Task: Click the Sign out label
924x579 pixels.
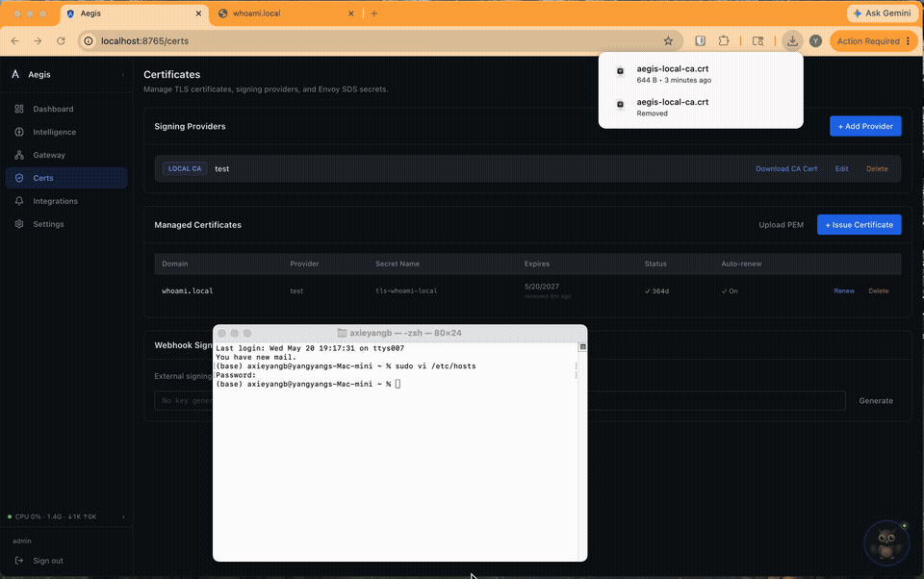Action: pyautogui.click(x=48, y=561)
